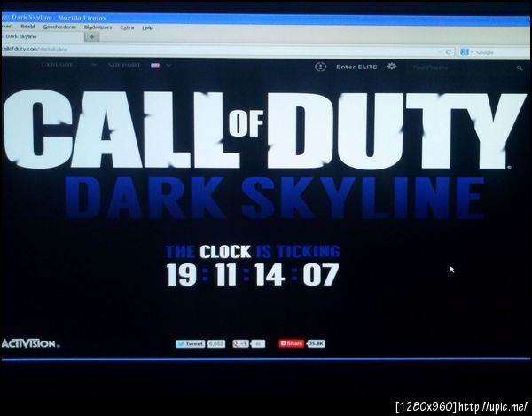This screenshot has width=532, height=416.
Task: Open the Help menu
Action: pos(147,27)
